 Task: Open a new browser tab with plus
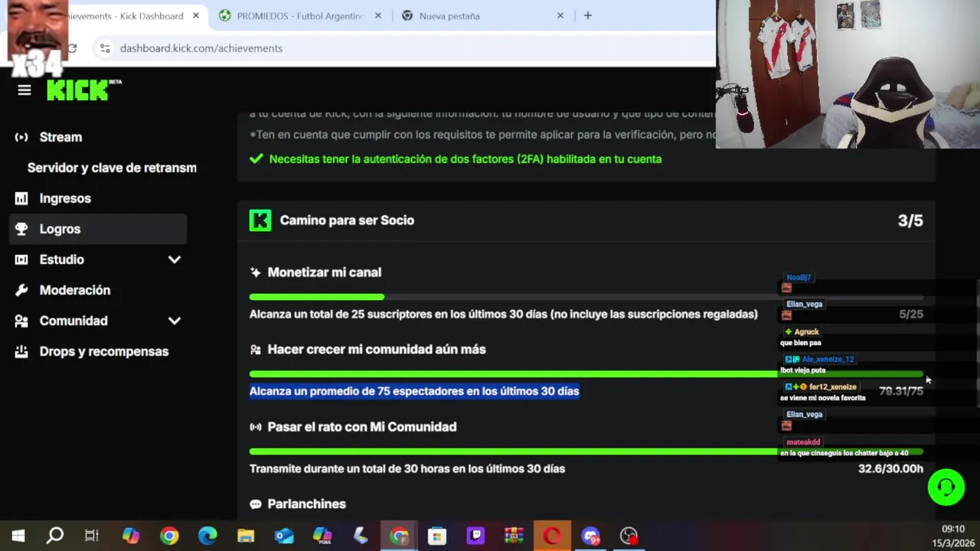[588, 15]
